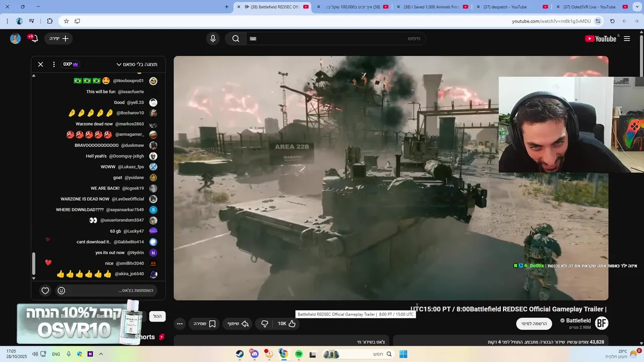Open the weather widget 25°C
Viewport: 644px width, 362px height.
pyautogui.click(x=622, y=354)
